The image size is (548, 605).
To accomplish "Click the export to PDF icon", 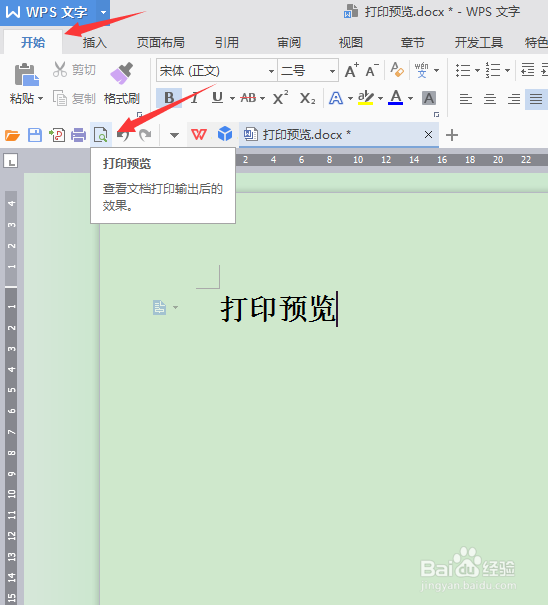I will tap(57, 135).
